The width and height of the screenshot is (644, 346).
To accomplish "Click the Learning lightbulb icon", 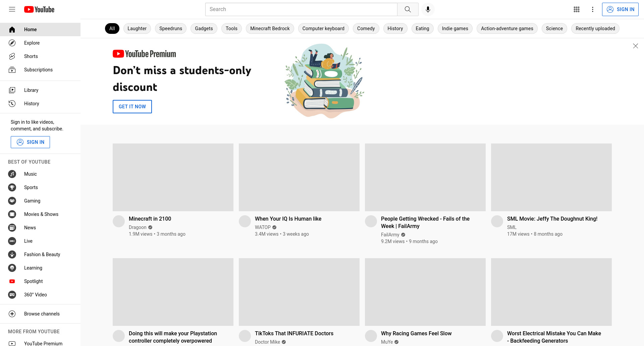I will point(12,268).
